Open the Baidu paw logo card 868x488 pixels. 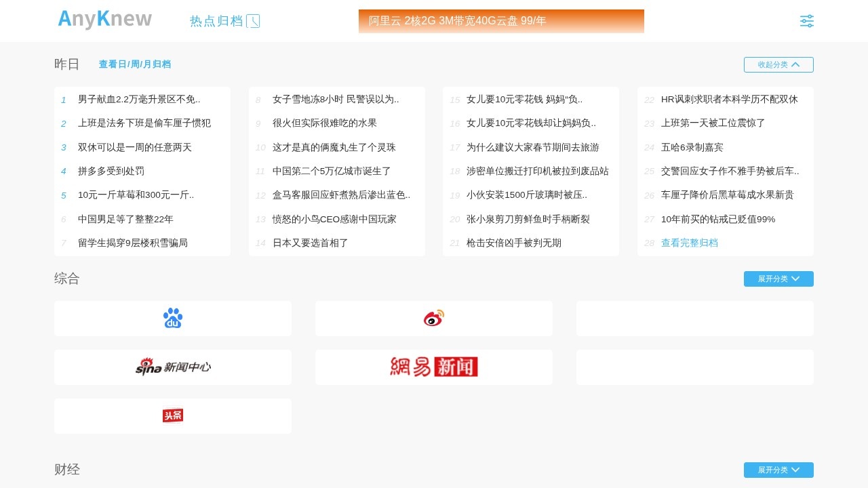coord(173,319)
